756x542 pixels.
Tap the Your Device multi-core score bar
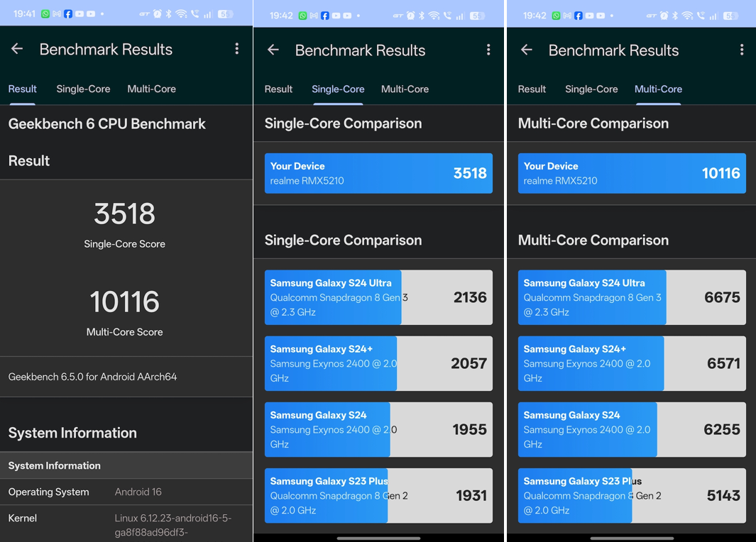coord(631,172)
